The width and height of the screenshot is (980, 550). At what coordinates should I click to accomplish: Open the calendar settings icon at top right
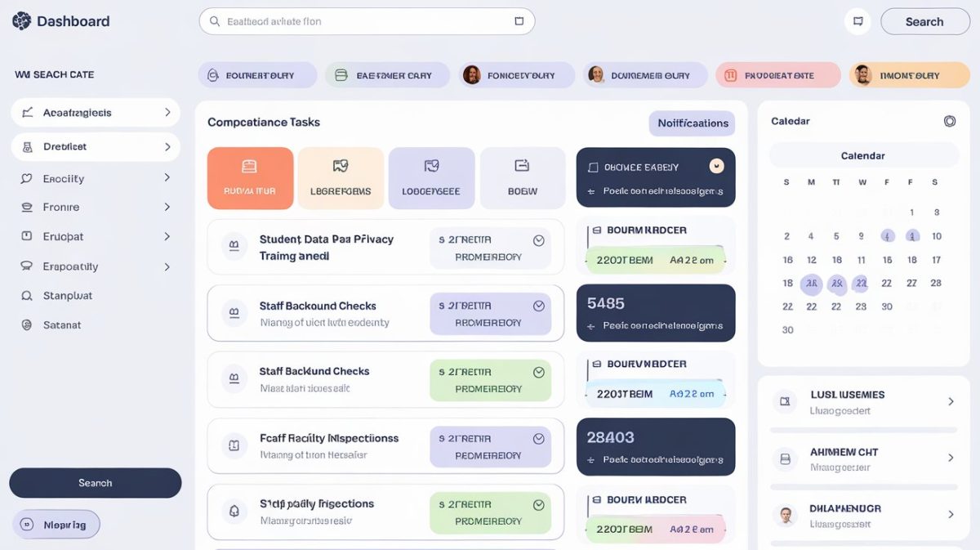950,120
